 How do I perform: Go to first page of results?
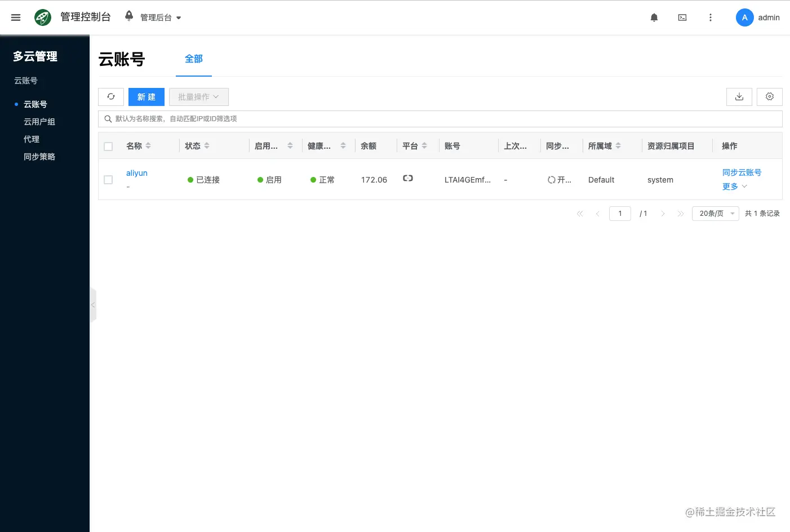pos(580,214)
